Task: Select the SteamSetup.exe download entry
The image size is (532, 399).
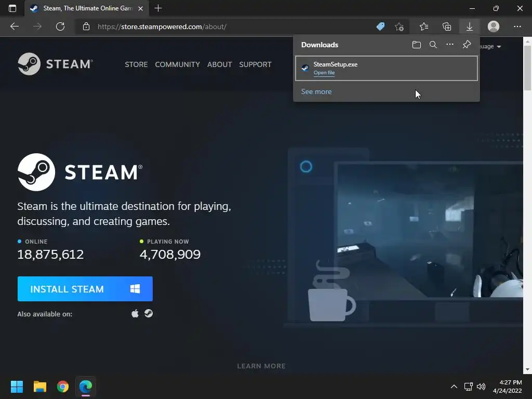Action: (x=387, y=68)
